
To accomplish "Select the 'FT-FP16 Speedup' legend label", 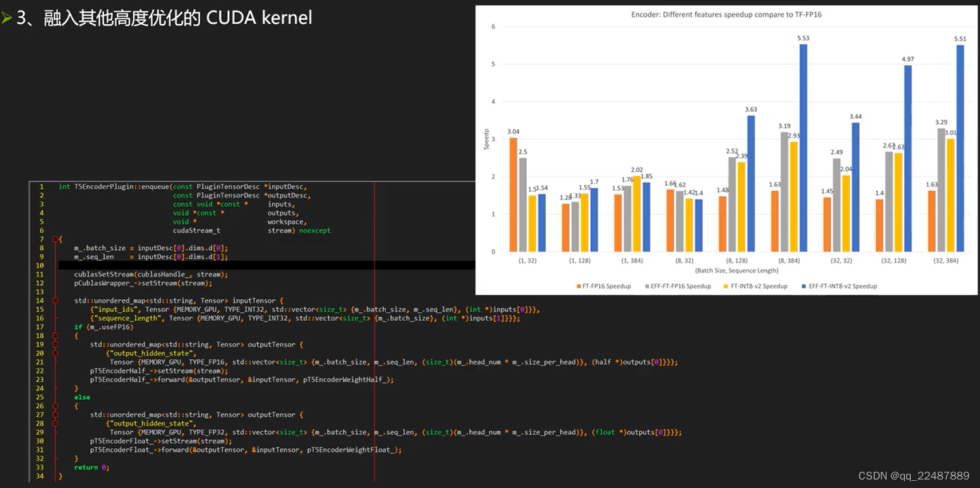I will click(x=607, y=286).
